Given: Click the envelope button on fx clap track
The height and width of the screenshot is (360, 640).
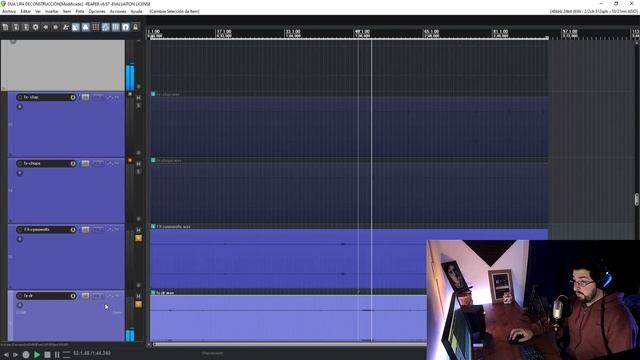Looking at the screenshot, I should tap(113, 97).
